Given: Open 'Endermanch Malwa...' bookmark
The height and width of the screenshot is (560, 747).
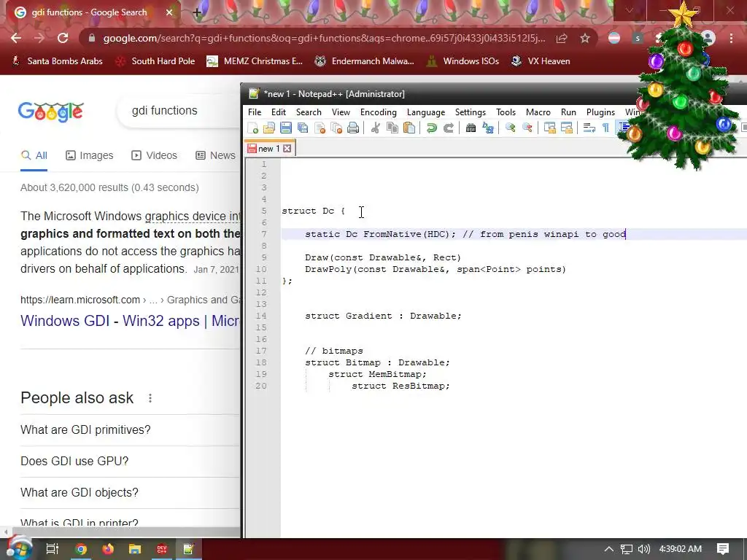Looking at the screenshot, I should (364, 61).
